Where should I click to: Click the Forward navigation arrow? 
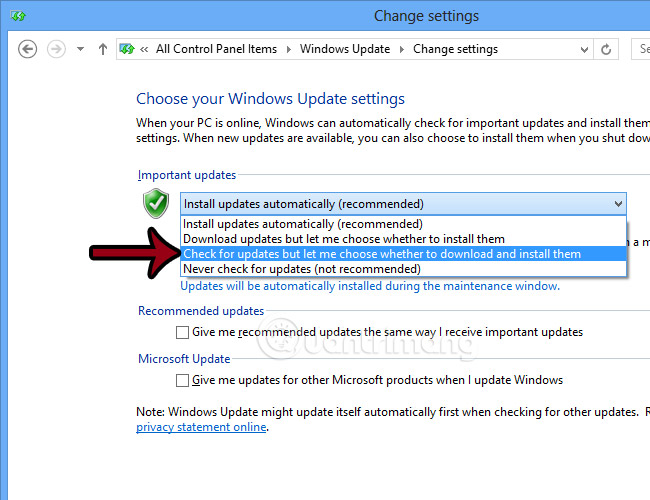coord(56,49)
